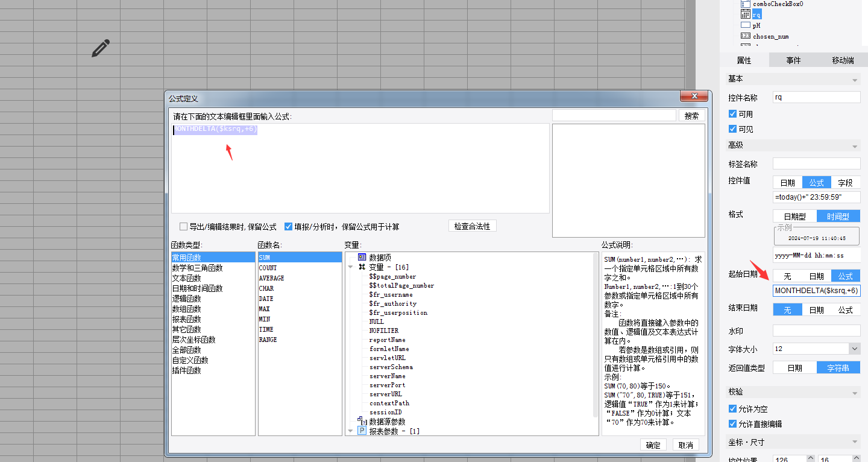Collapse the 基本 section
This screenshot has height=462, width=868.
854,80
